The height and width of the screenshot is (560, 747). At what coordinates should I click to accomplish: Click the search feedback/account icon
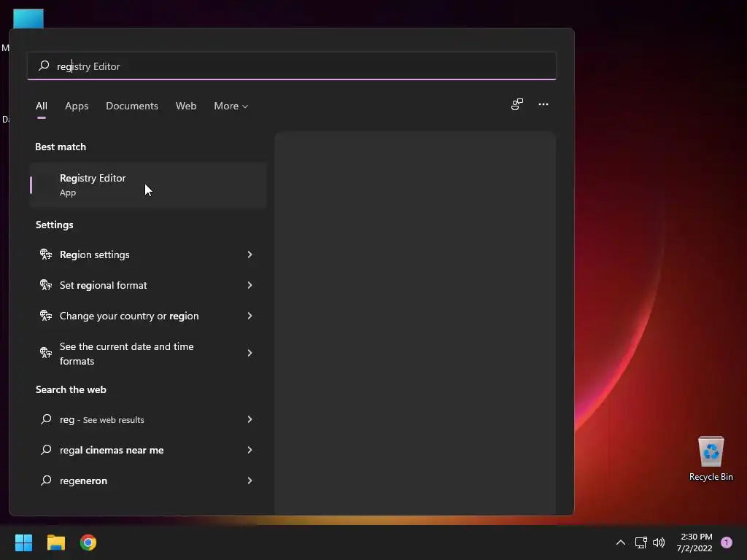click(517, 104)
